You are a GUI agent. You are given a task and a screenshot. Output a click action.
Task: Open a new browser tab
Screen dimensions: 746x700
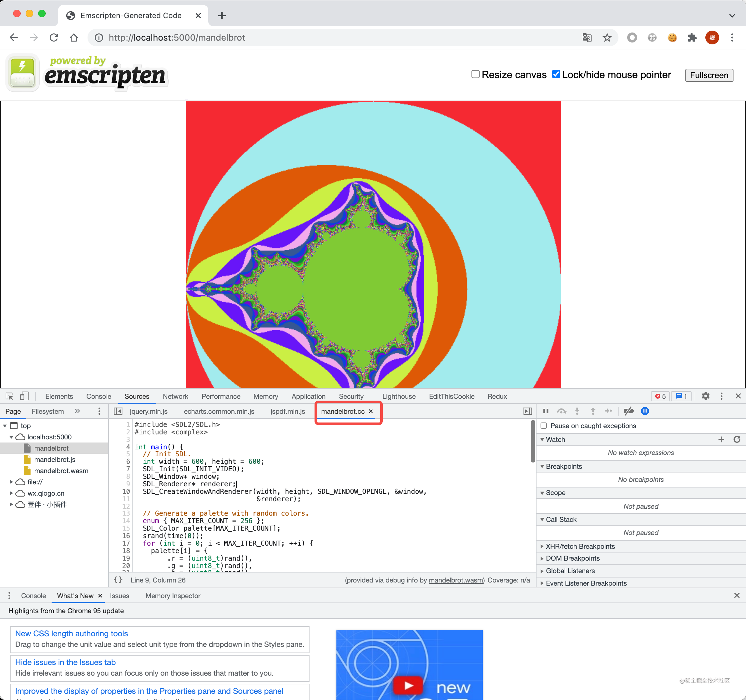tap(222, 15)
